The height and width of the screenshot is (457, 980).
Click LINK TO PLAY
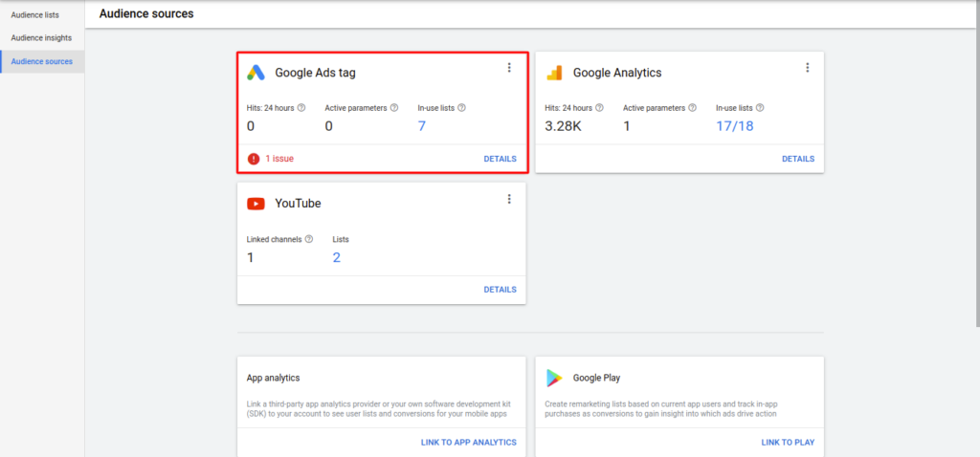click(788, 442)
